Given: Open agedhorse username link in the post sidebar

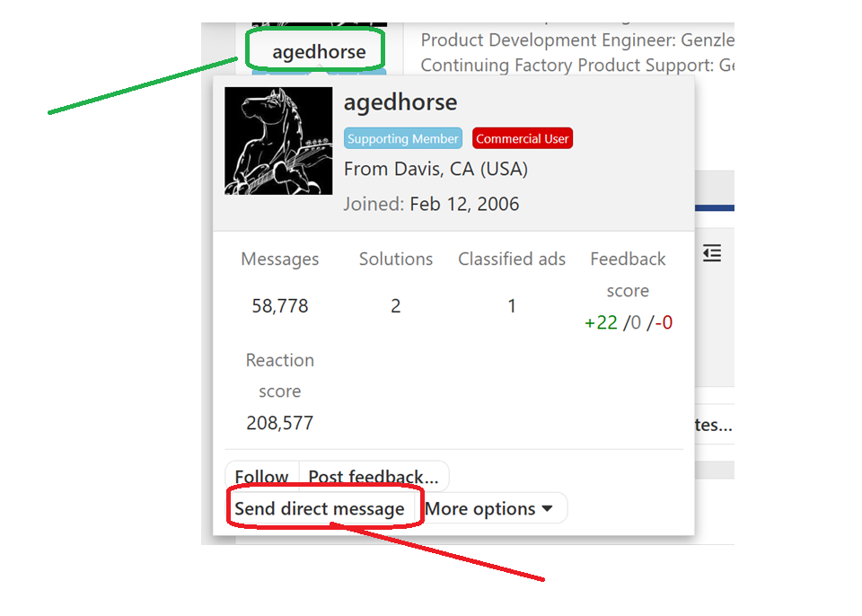Looking at the screenshot, I should [319, 52].
